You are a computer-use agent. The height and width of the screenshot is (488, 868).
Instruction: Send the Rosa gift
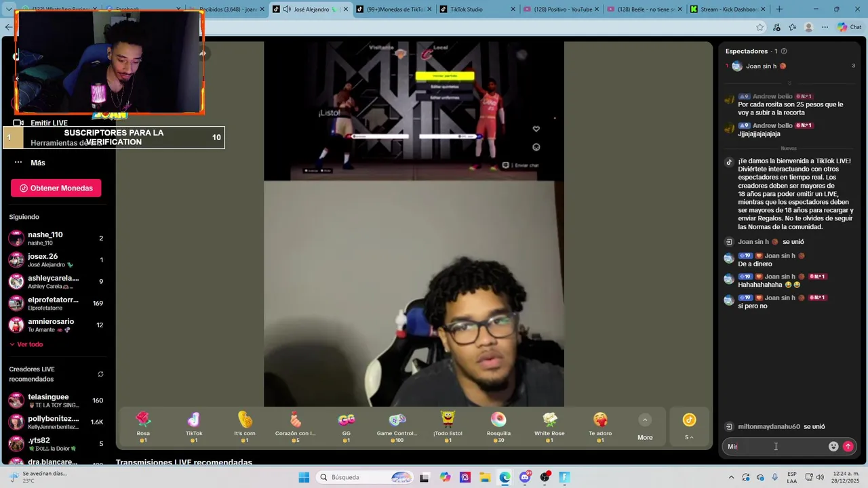click(143, 427)
